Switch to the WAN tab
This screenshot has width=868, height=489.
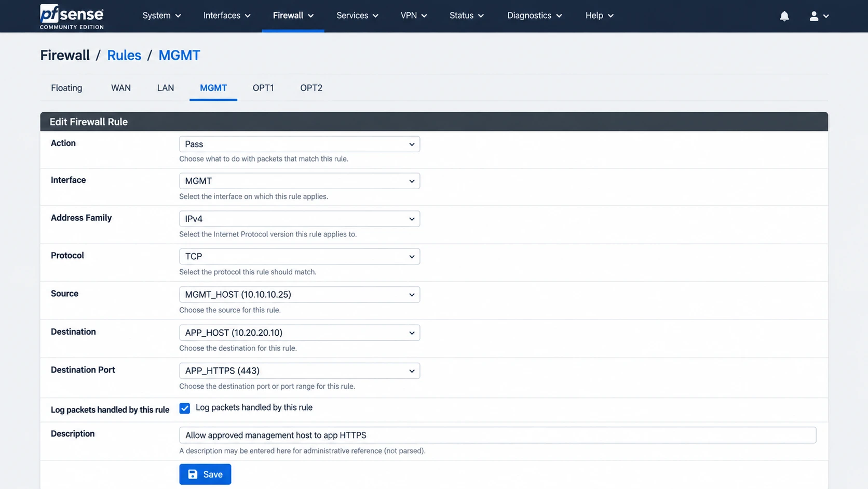[x=121, y=88]
